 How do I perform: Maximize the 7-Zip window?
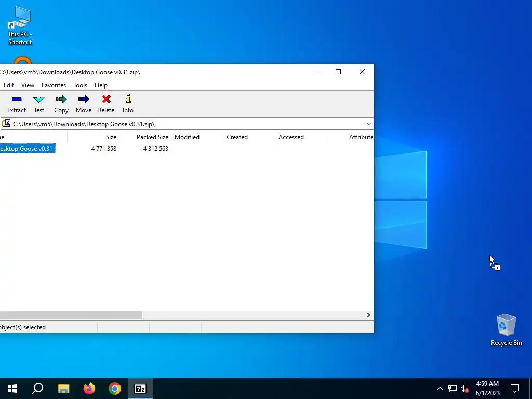338,72
